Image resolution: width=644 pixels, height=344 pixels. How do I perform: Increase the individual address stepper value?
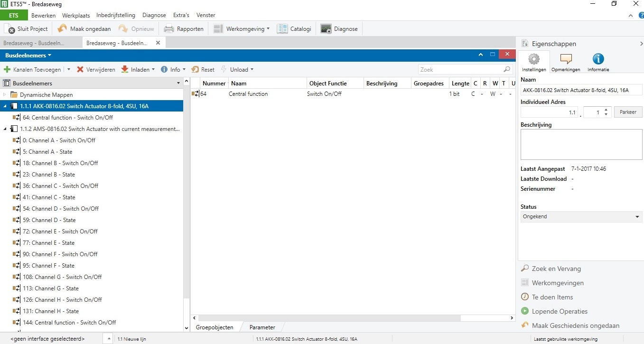[x=606, y=110]
